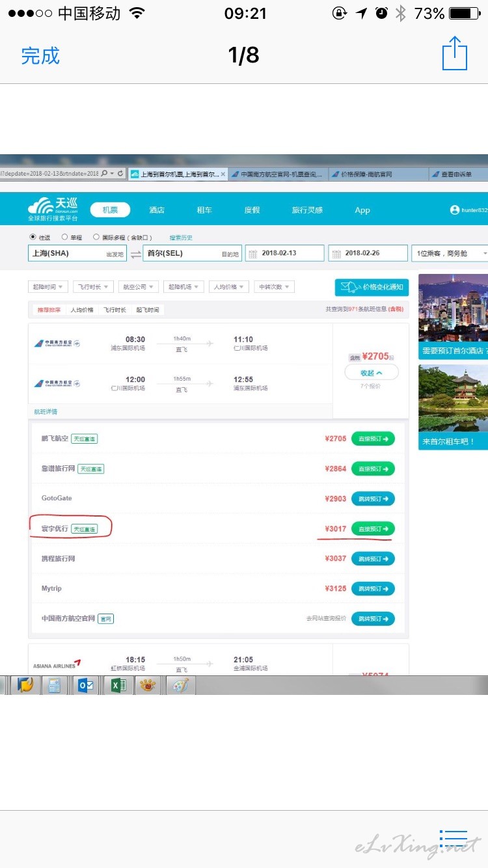
Task: Click the browser address bar refresh icon
Action: point(121,174)
